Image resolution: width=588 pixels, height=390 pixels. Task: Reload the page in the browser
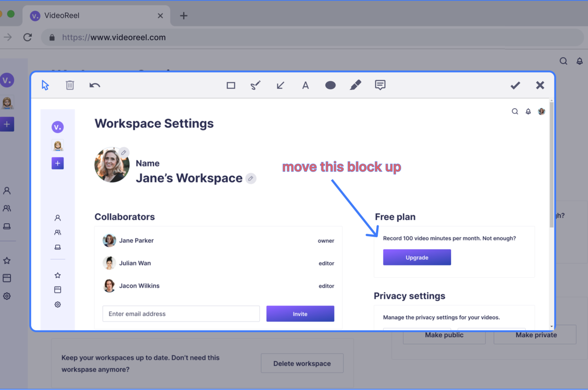click(28, 37)
